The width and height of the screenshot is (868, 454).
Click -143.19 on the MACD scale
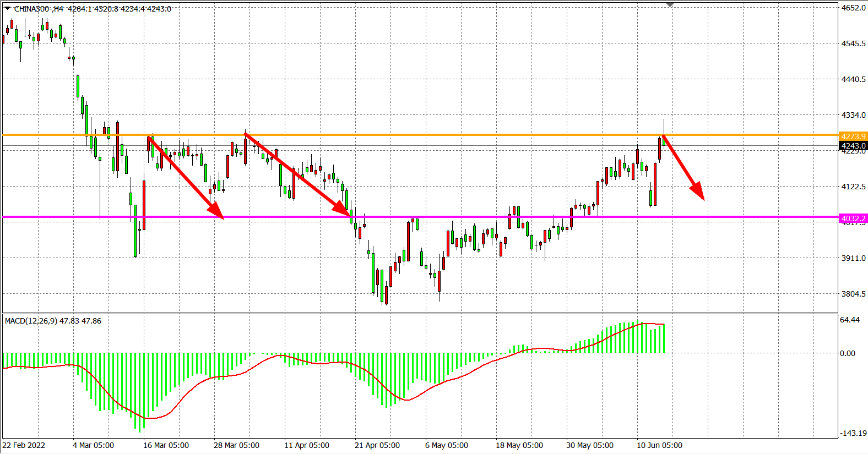pos(853,433)
